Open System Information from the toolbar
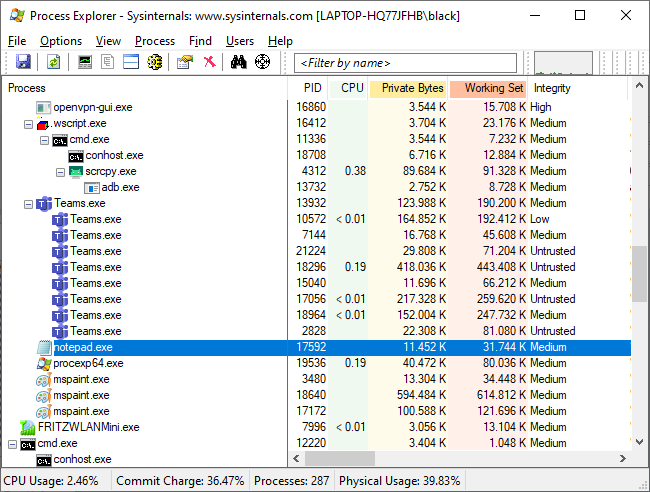Screen dimensions: 650x492 click(x=85, y=62)
